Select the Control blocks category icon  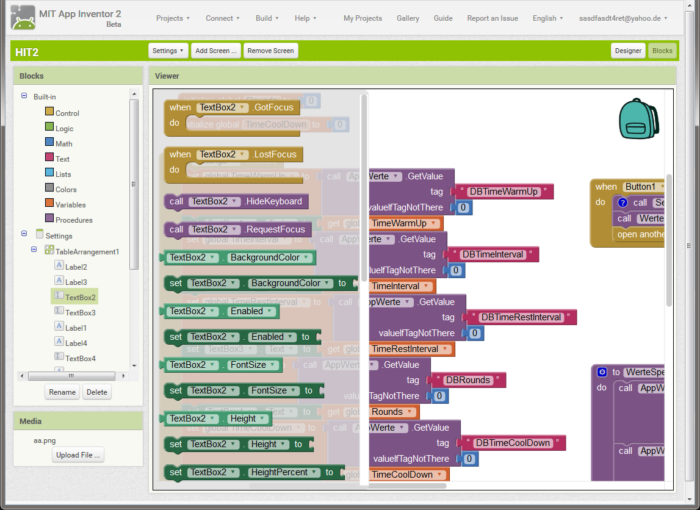pos(49,111)
